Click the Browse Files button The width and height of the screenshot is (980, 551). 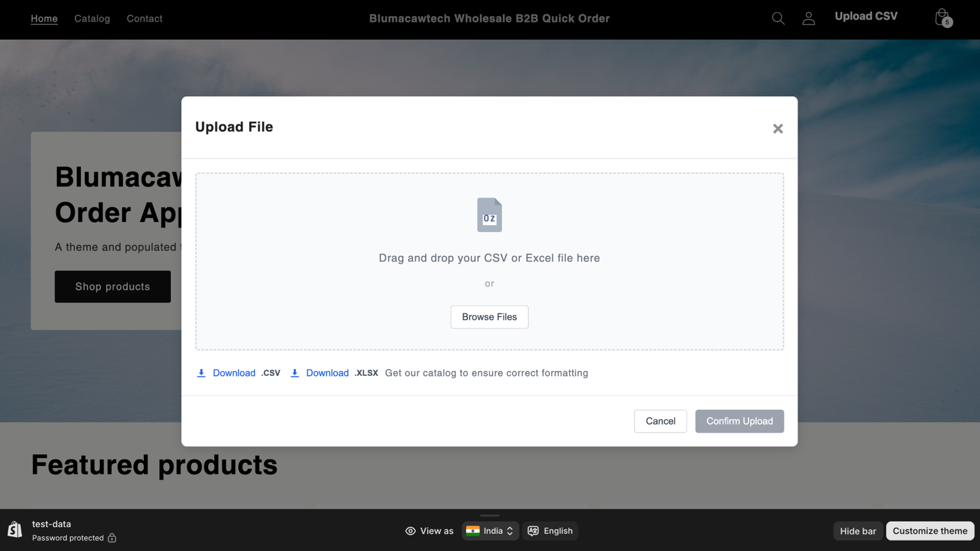click(x=489, y=317)
